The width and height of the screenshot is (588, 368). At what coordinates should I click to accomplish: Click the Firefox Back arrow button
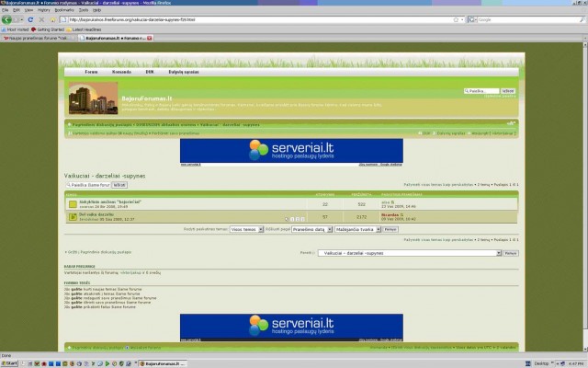(6, 19)
